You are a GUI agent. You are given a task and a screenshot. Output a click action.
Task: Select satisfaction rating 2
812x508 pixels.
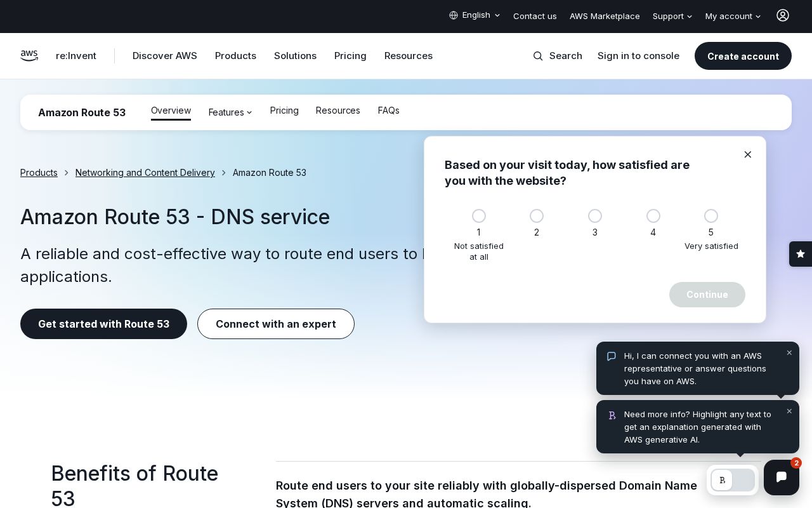coord(537,216)
